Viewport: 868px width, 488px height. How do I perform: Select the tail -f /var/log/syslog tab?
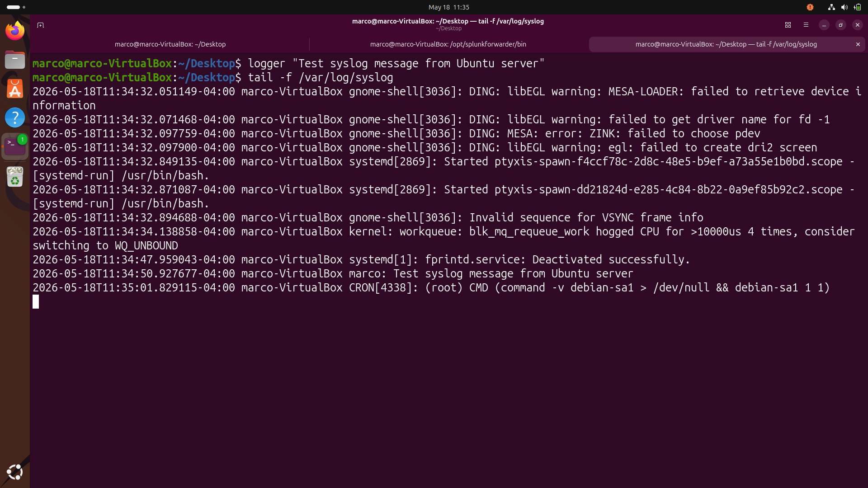(726, 44)
